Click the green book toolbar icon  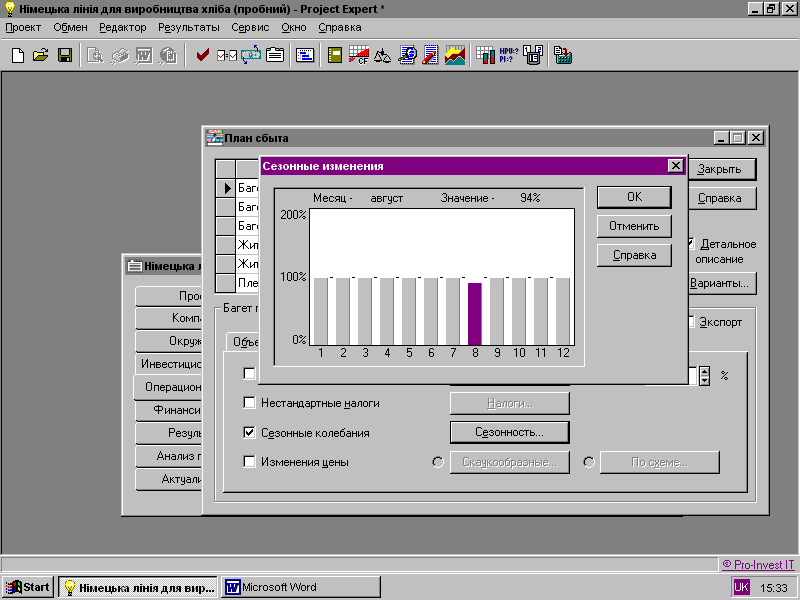[x=335, y=55]
